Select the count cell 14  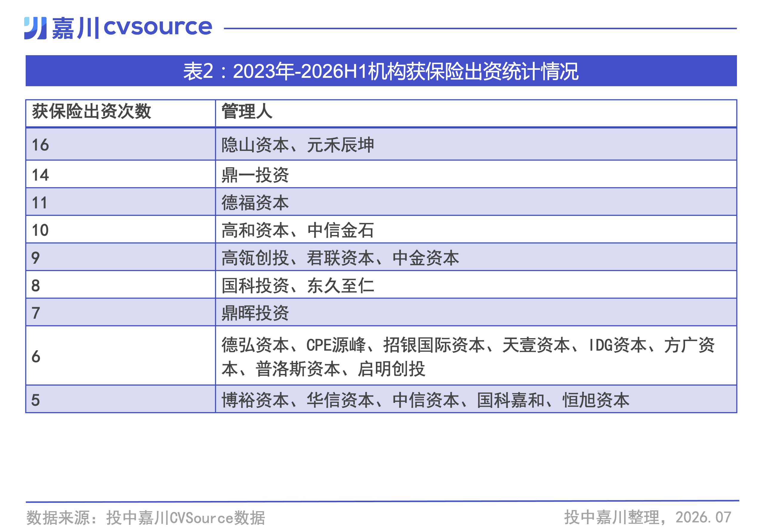click(x=120, y=174)
